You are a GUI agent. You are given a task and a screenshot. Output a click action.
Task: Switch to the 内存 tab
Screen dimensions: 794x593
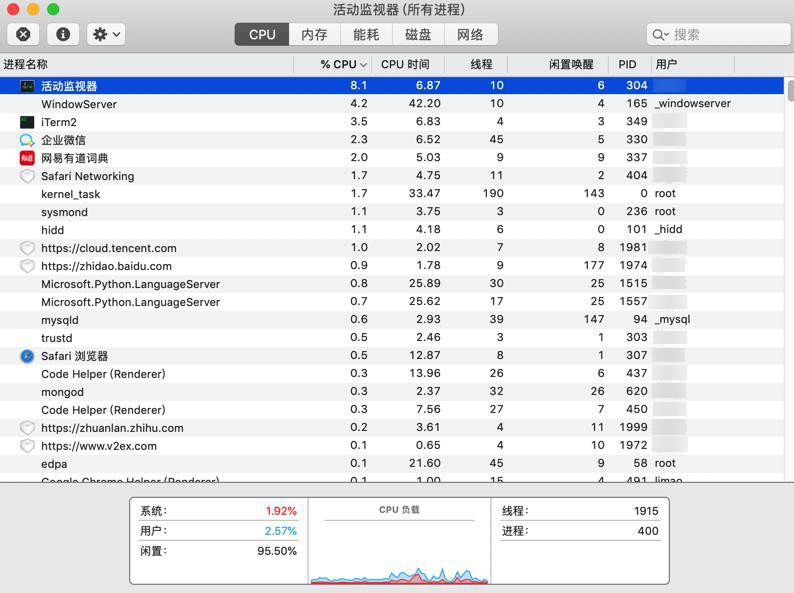[314, 34]
